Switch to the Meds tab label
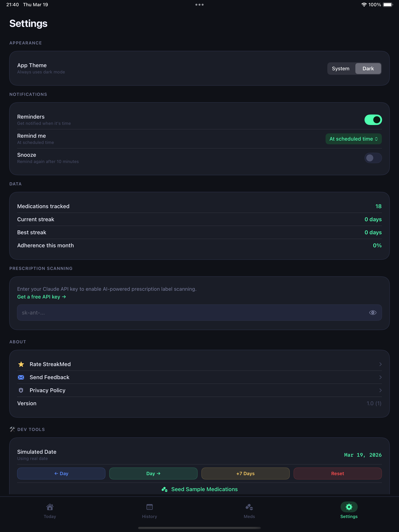399x532 pixels. [x=249, y=516]
